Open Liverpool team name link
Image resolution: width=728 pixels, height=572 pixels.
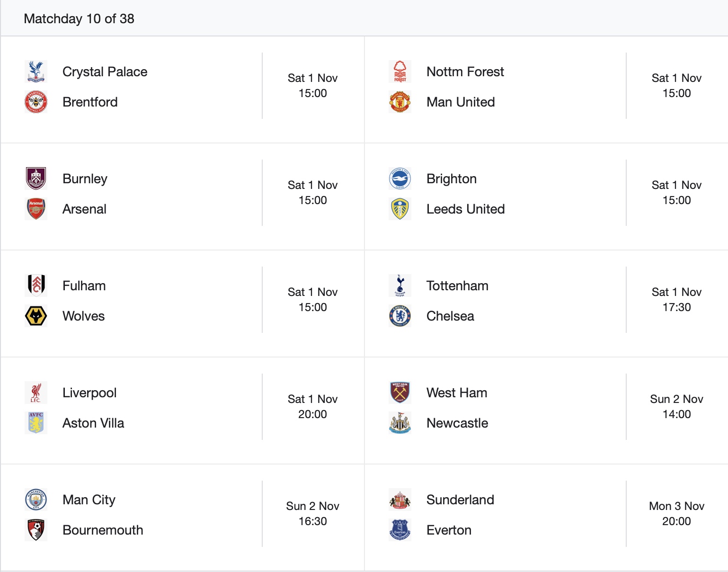(x=89, y=393)
